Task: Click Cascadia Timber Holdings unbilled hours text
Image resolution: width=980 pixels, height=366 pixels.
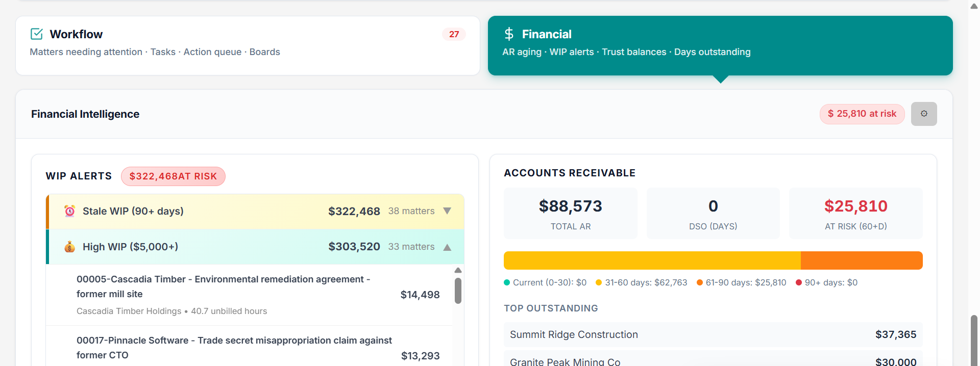Action: click(x=171, y=311)
